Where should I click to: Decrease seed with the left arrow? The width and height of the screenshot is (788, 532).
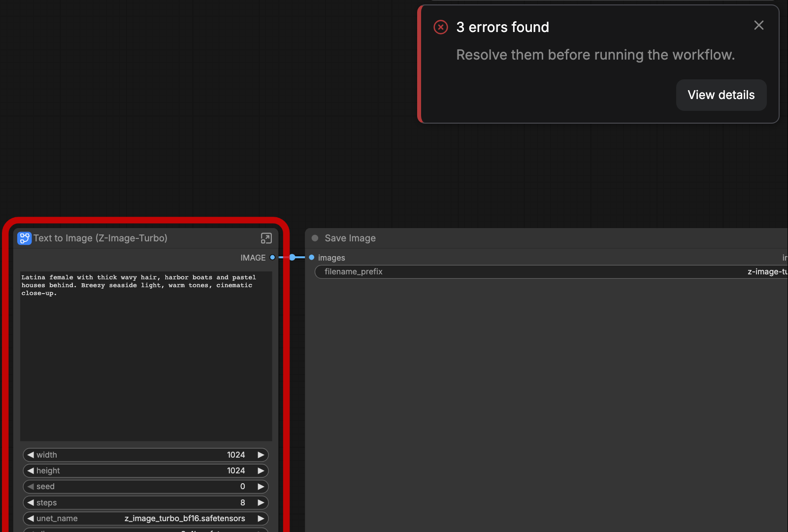click(x=31, y=487)
